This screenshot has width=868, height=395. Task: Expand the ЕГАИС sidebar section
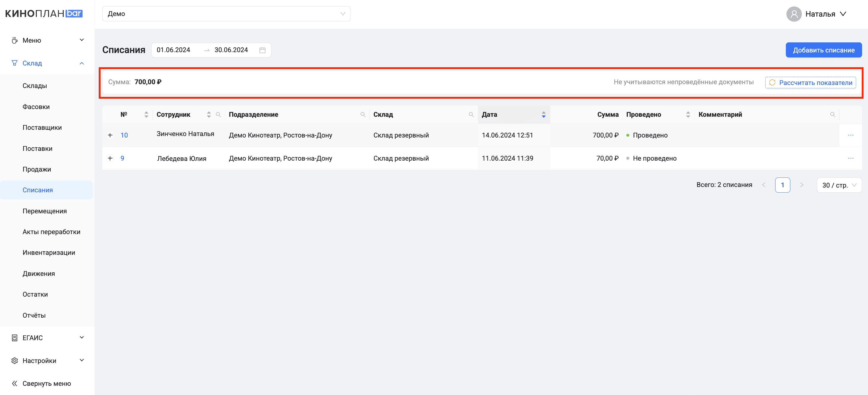tap(47, 338)
